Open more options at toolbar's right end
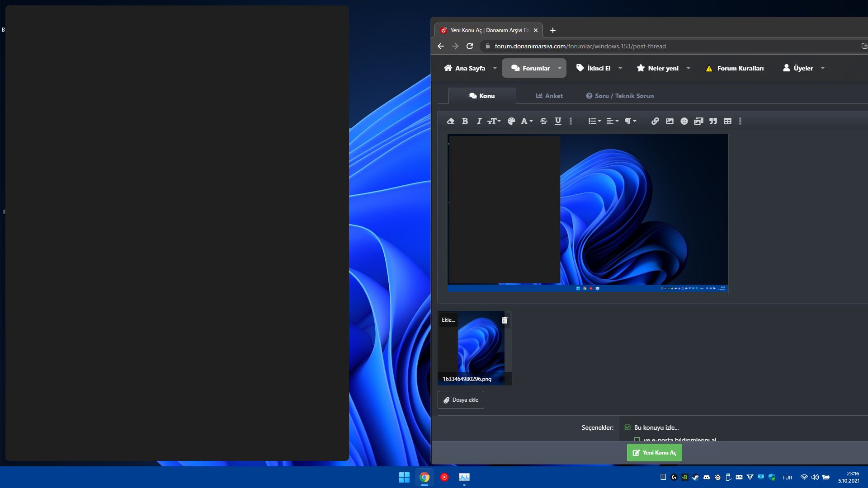The height and width of the screenshot is (488, 868). click(740, 121)
